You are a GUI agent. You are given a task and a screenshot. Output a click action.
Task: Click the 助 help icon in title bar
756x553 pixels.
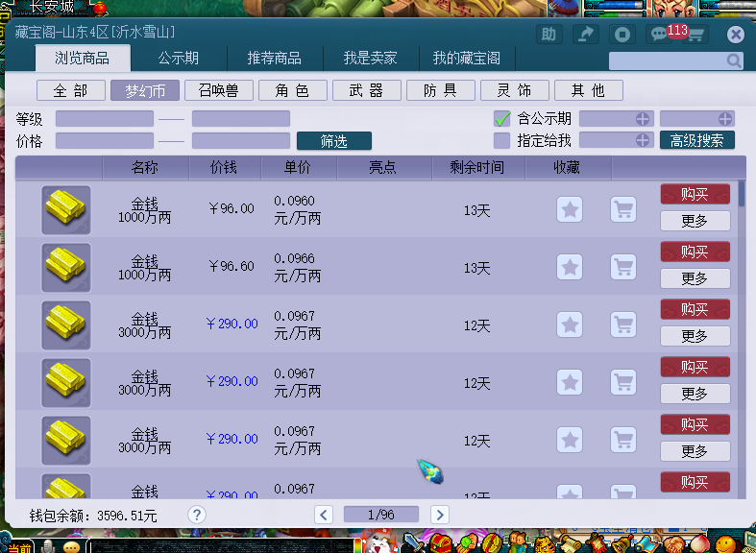549,35
